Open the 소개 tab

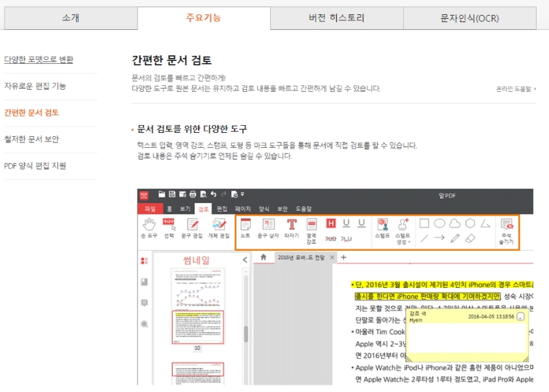71,18
